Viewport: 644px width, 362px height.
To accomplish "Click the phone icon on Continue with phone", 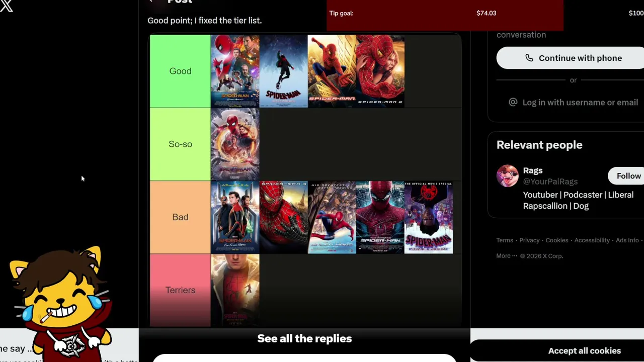I will tap(529, 58).
